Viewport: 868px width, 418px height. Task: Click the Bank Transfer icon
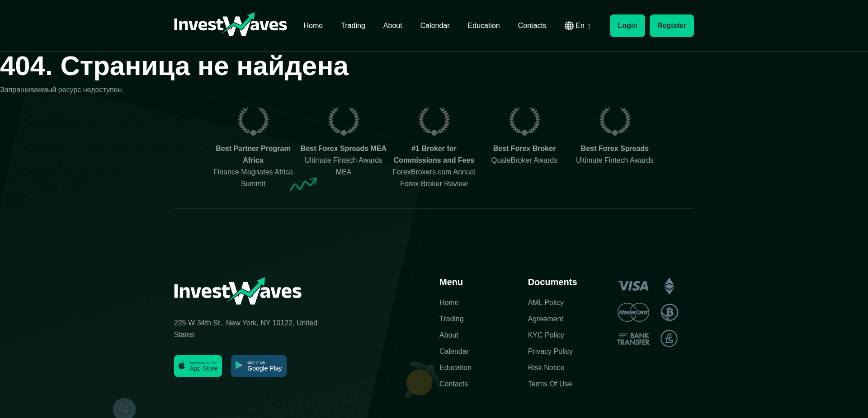coord(632,338)
